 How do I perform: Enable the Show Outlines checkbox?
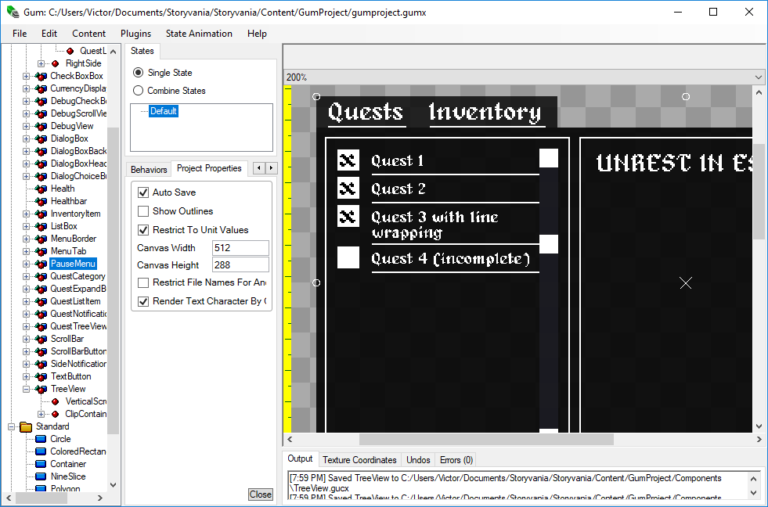pyautogui.click(x=144, y=211)
